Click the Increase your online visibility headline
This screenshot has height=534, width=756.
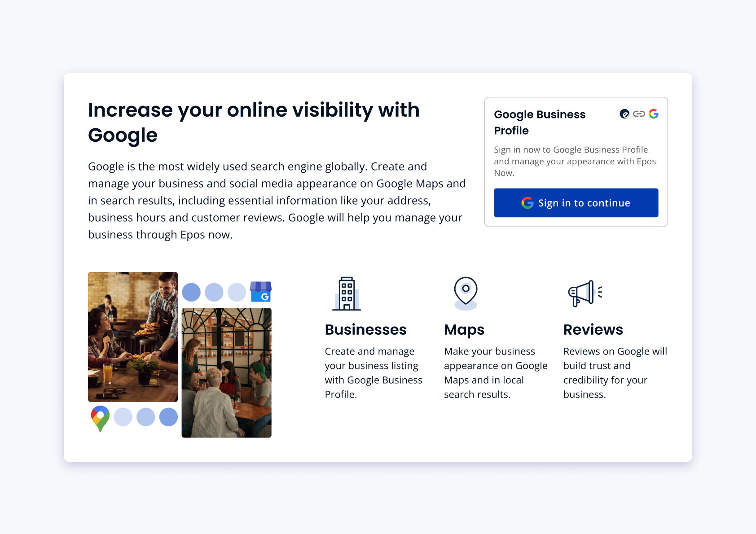(x=254, y=122)
